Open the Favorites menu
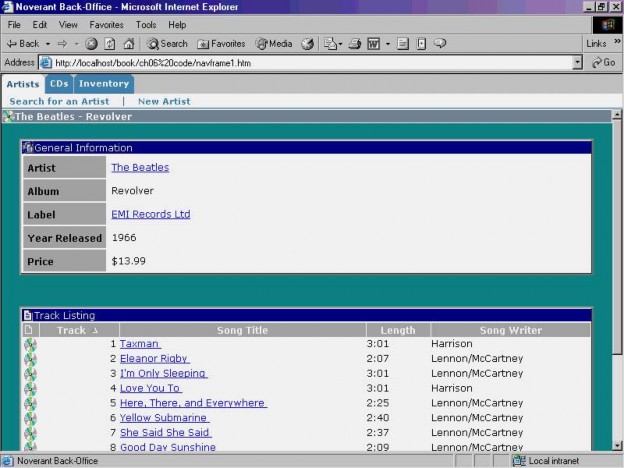 click(106, 24)
